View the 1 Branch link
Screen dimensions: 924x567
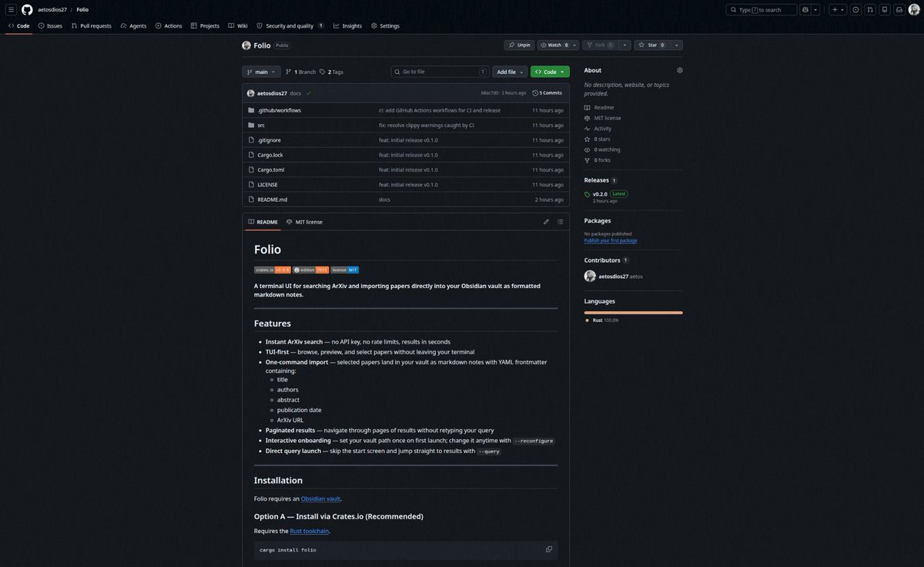pos(300,72)
